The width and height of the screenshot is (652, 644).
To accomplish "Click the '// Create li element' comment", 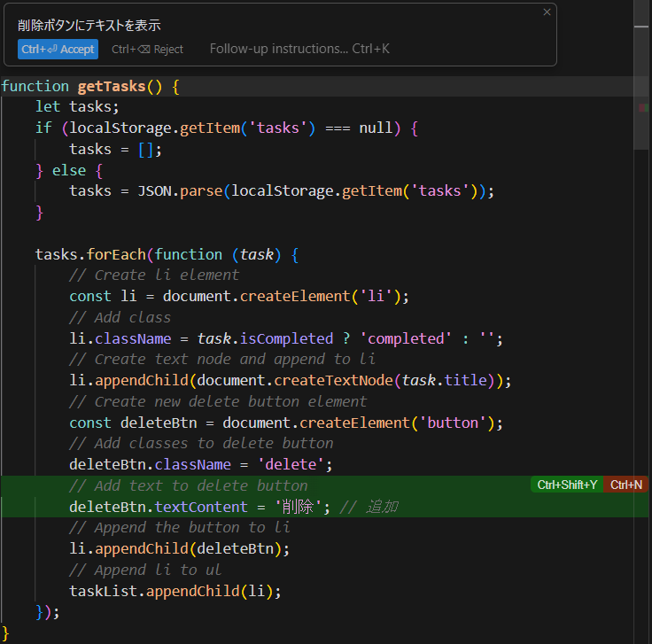I will click(x=153, y=275).
